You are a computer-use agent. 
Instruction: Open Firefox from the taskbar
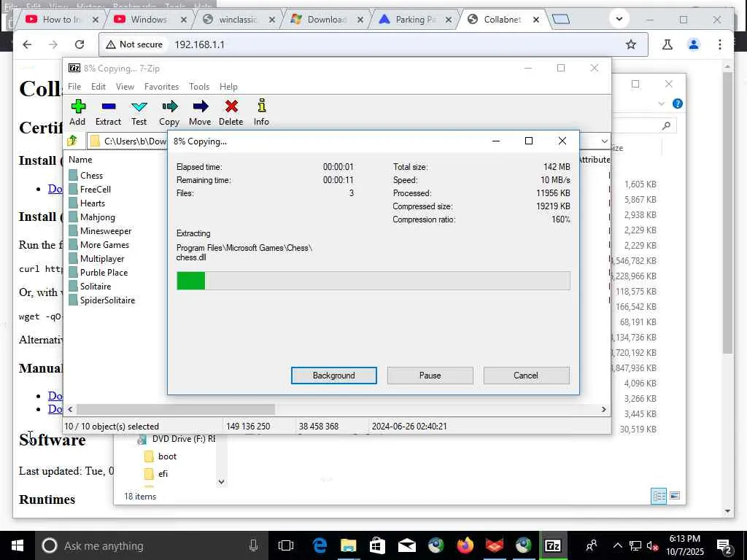click(465, 545)
